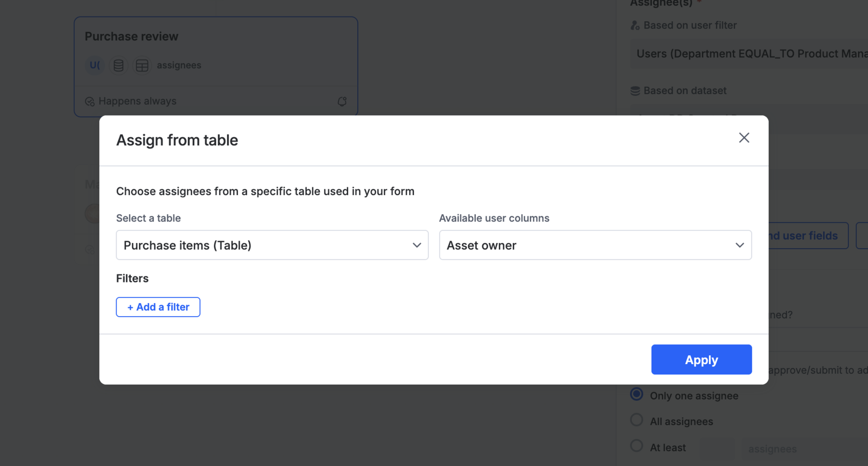Click the dataset icon in Purchase review card
The height and width of the screenshot is (466, 868).
click(x=119, y=66)
